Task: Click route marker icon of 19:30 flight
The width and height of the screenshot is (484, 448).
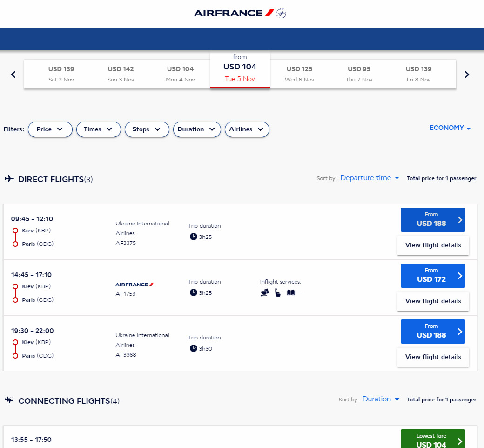Action: [15, 349]
